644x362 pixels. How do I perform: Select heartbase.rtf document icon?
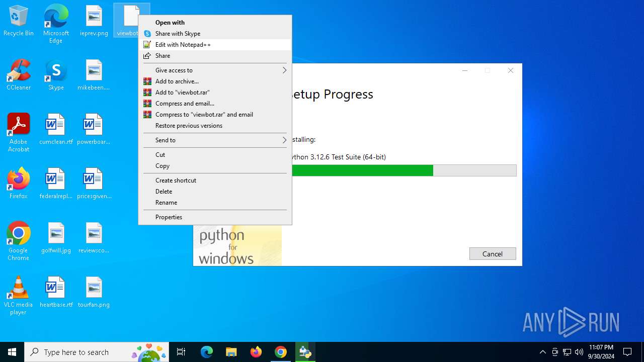[56, 293]
